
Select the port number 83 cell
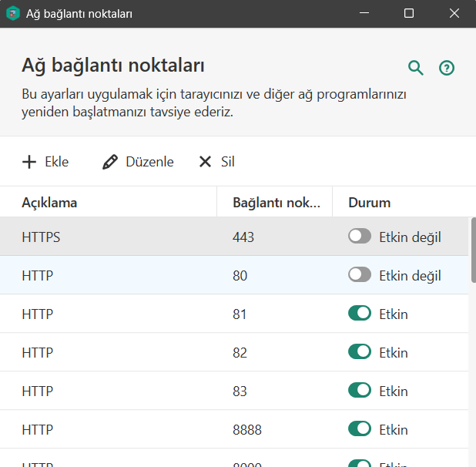point(240,391)
